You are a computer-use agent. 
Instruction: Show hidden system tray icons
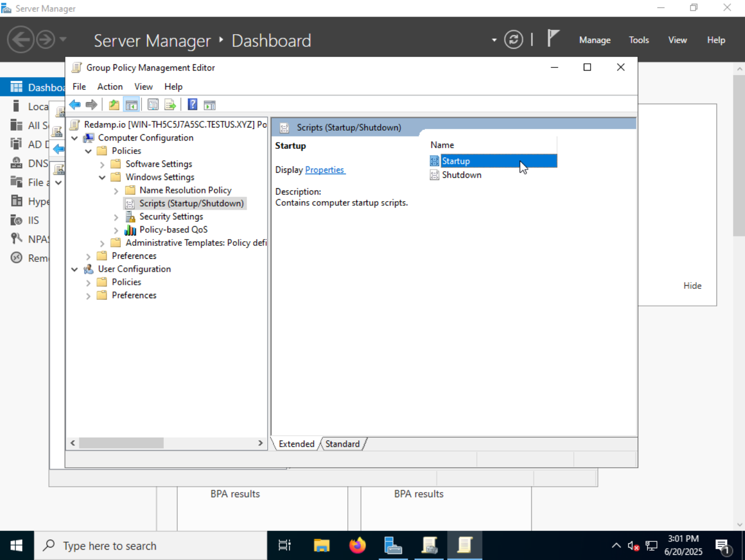pos(616,545)
